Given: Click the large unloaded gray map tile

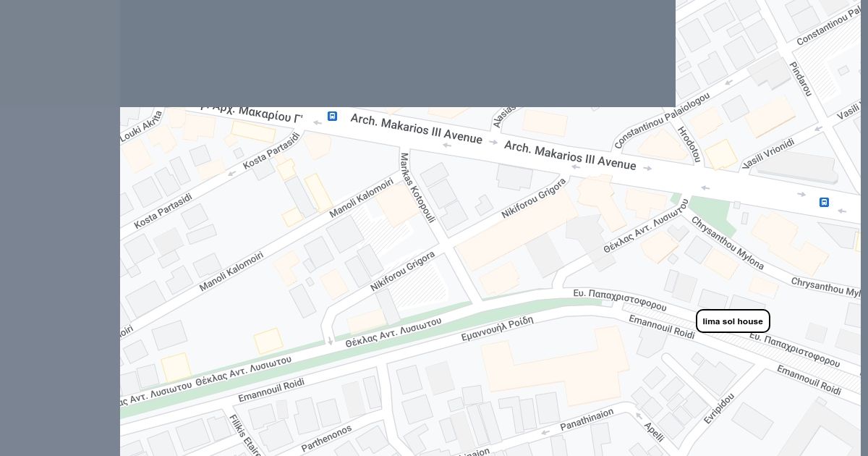Looking at the screenshot, I should pos(398,54).
